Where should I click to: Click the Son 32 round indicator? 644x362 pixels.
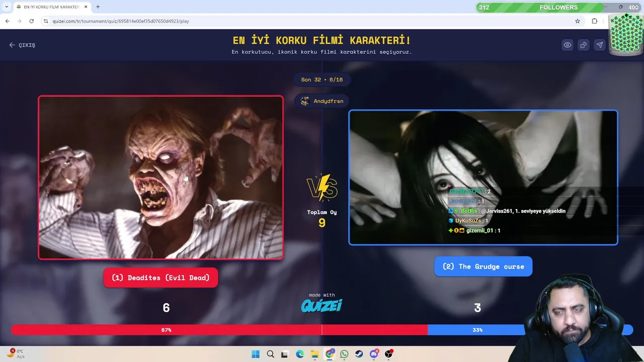pos(322,79)
